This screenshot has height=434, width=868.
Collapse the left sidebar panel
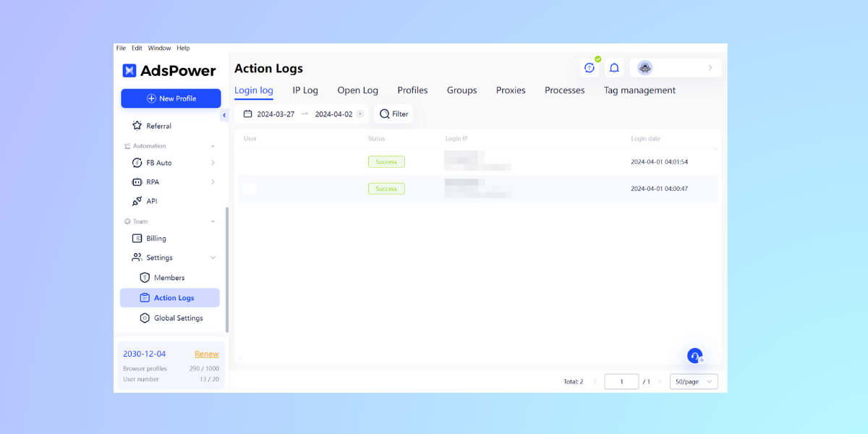tap(224, 114)
